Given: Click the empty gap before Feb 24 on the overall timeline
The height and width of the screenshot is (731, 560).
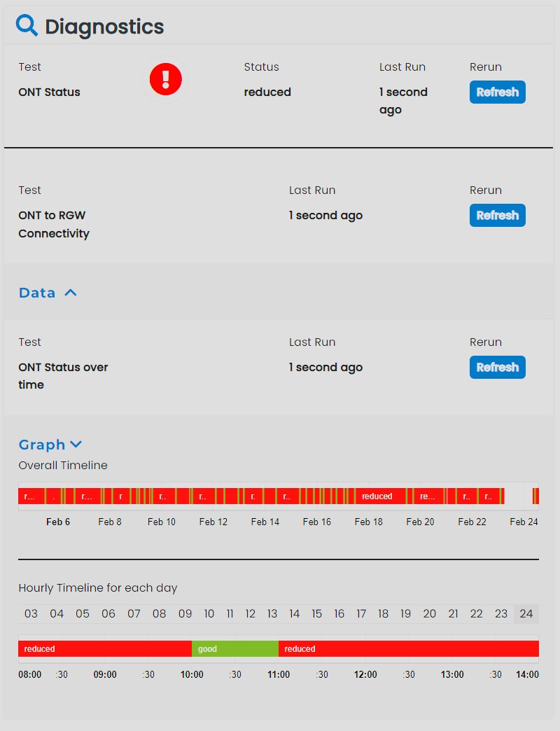Looking at the screenshot, I should (x=518, y=496).
